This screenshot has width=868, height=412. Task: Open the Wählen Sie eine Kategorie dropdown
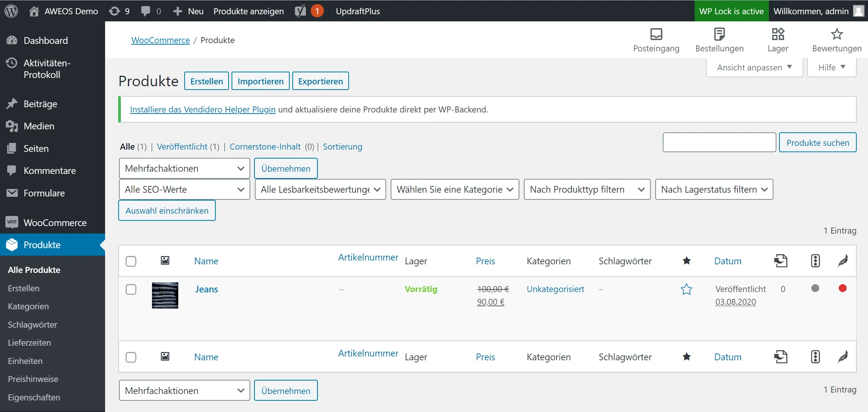pyautogui.click(x=455, y=189)
